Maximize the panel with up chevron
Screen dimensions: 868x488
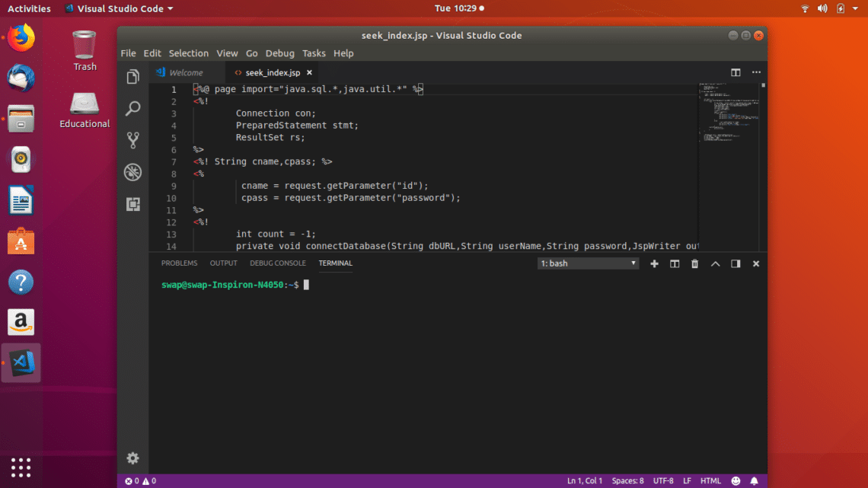pos(715,264)
